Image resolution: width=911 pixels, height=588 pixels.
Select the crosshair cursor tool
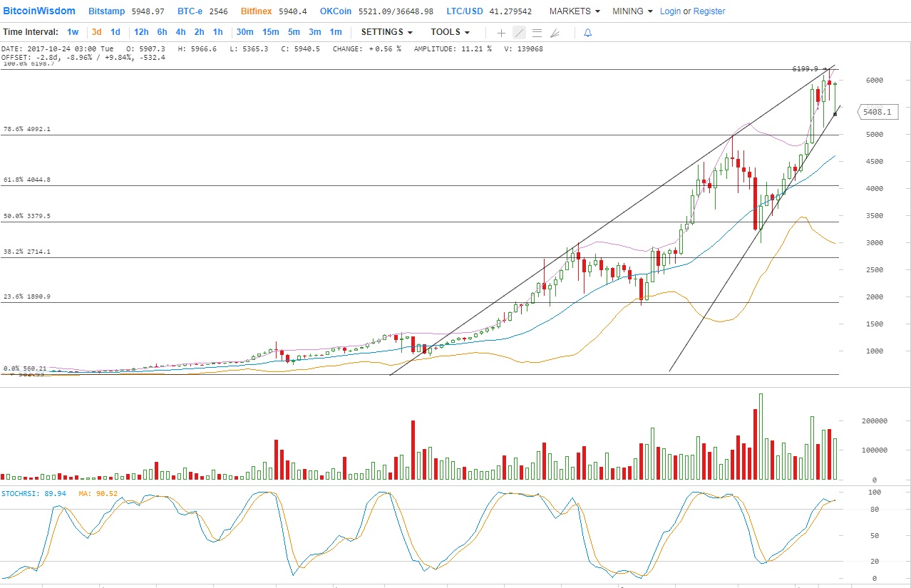click(501, 33)
